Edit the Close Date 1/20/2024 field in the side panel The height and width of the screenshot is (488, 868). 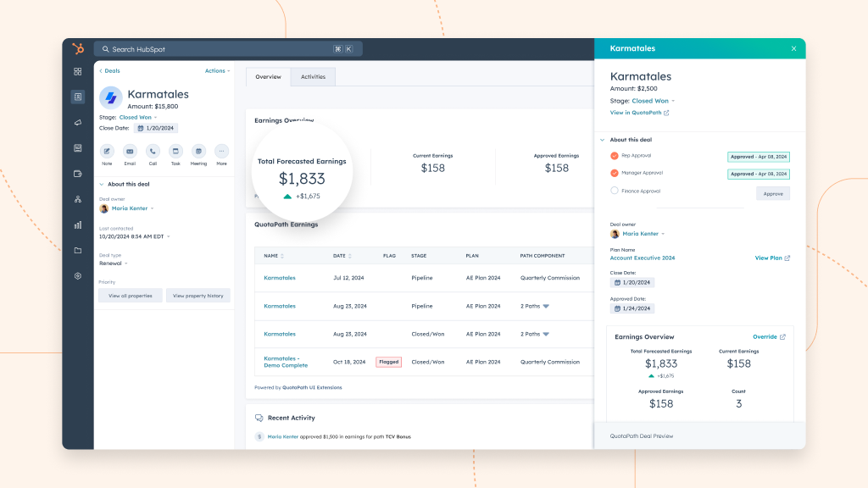pos(632,282)
